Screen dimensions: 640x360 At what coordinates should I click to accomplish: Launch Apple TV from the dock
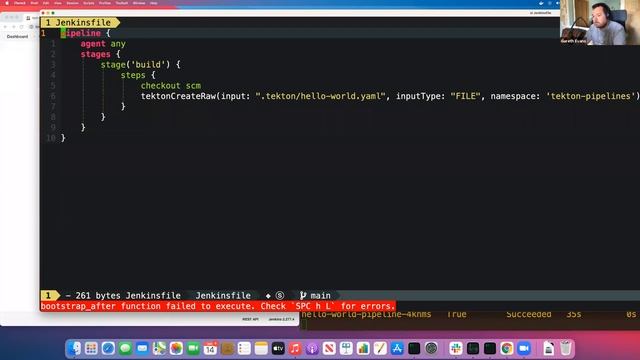pyautogui.click(x=278, y=349)
